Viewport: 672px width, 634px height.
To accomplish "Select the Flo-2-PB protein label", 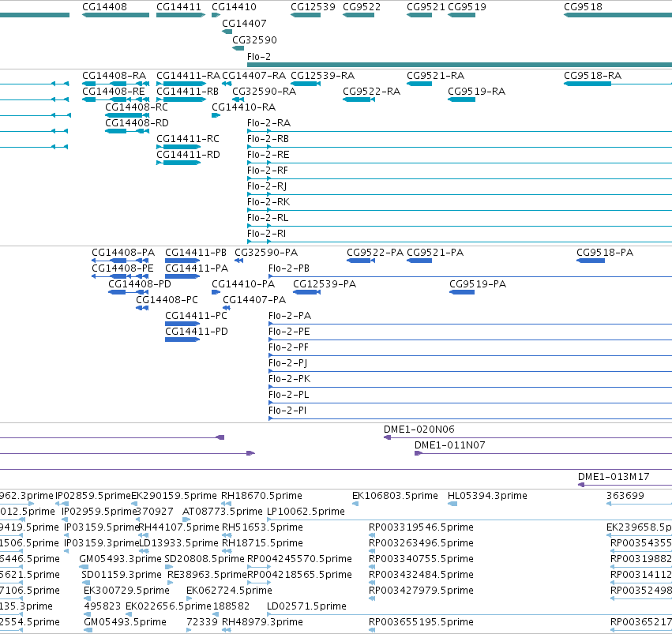I will (x=289, y=268).
